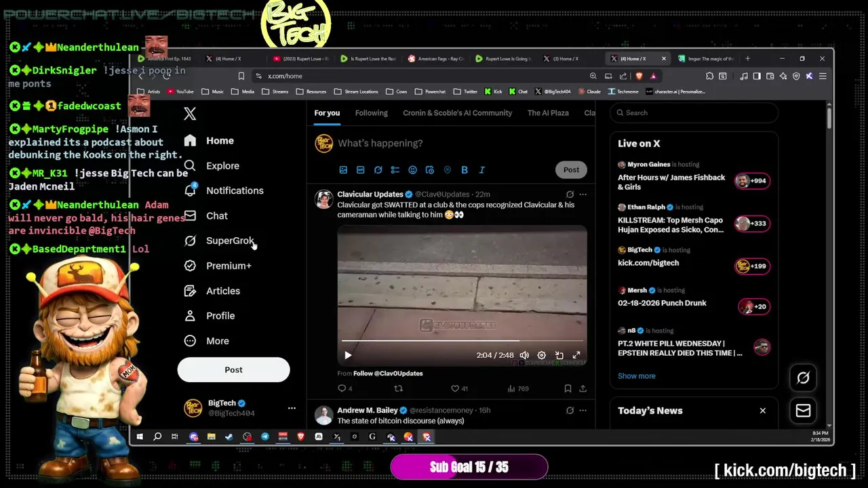This screenshot has height=488, width=868.
Task: Toggle picture-in-picture on the video
Action: point(559,355)
